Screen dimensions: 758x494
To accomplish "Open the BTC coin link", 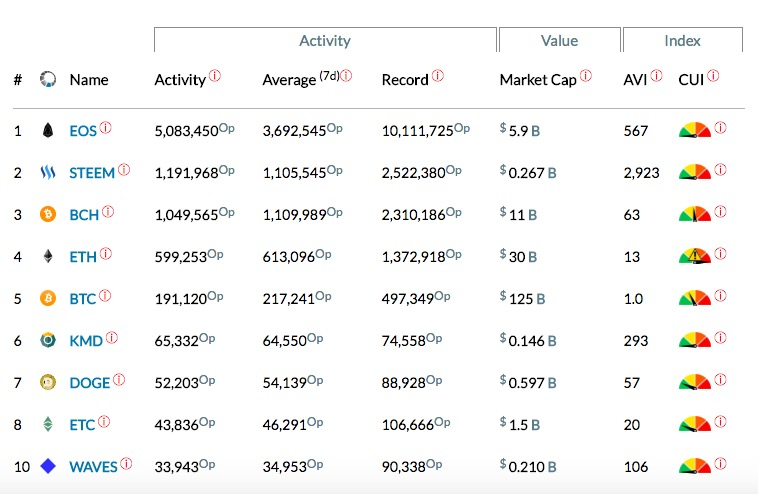I will pyautogui.click(x=83, y=299).
